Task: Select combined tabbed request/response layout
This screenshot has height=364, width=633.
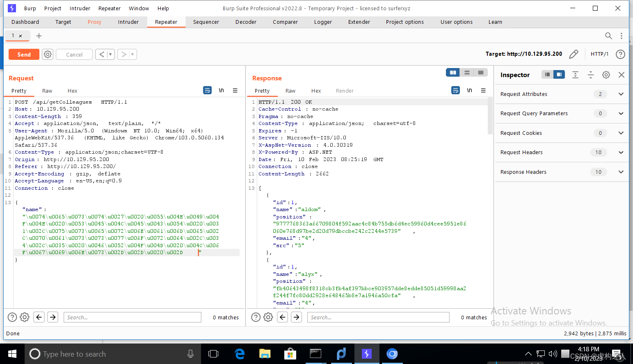Action: (481, 73)
